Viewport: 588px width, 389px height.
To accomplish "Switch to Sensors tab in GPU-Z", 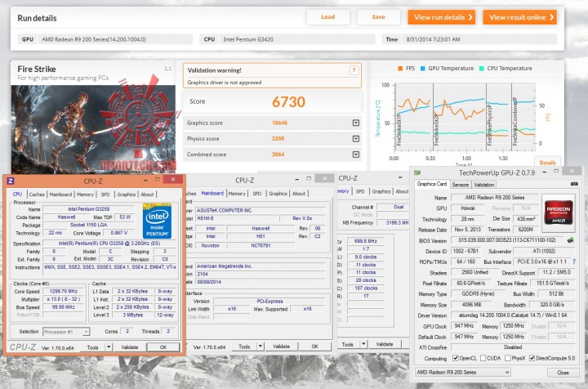I will click(460, 185).
